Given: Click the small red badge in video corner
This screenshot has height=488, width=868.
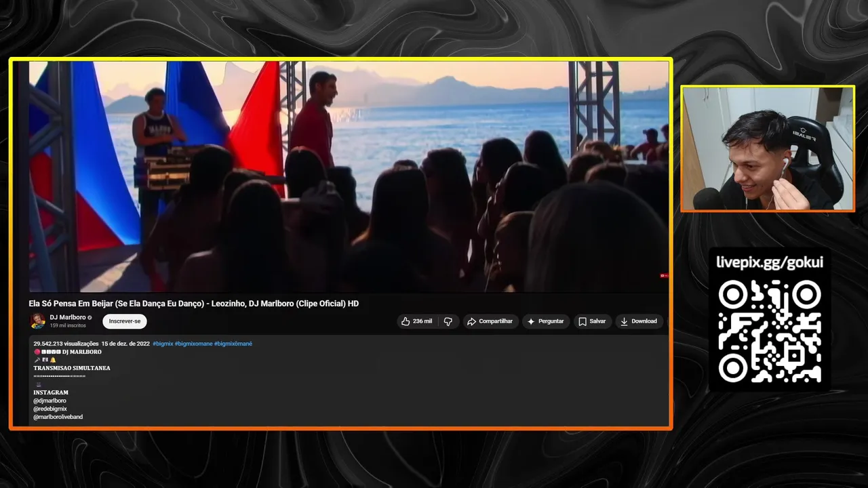Looking at the screenshot, I should click(x=665, y=275).
